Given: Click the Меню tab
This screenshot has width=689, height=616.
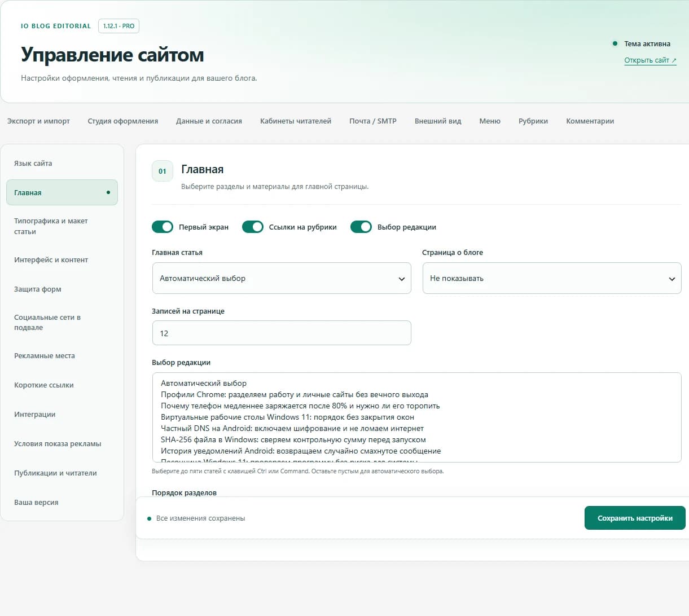Looking at the screenshot, I should point(490,121).
